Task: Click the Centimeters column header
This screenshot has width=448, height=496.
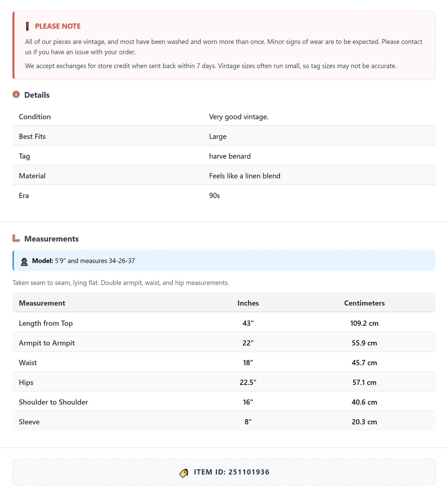Action: coord(364,303)
